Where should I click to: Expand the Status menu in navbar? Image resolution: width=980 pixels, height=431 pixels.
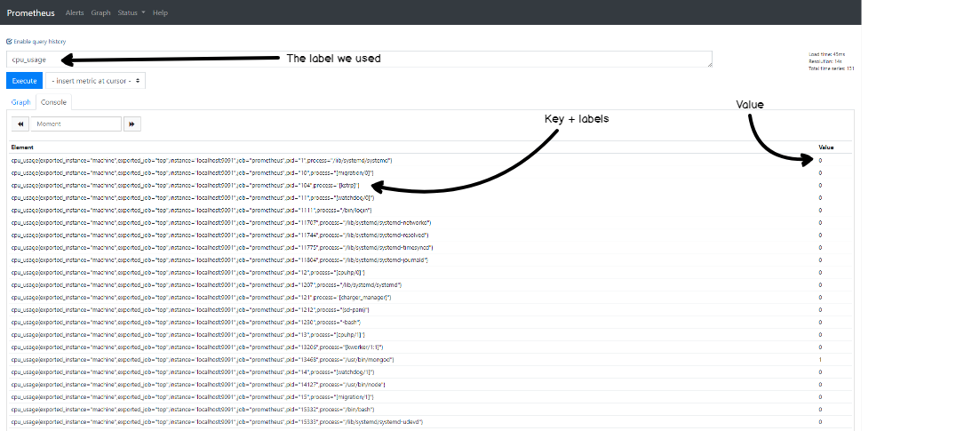(131, 12)
